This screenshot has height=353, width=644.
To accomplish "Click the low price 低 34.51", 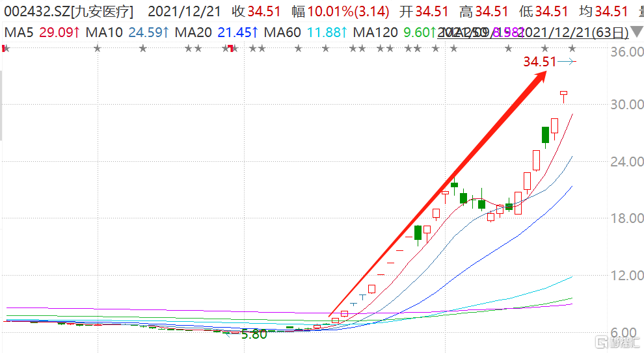I will (x=543, y=12).
